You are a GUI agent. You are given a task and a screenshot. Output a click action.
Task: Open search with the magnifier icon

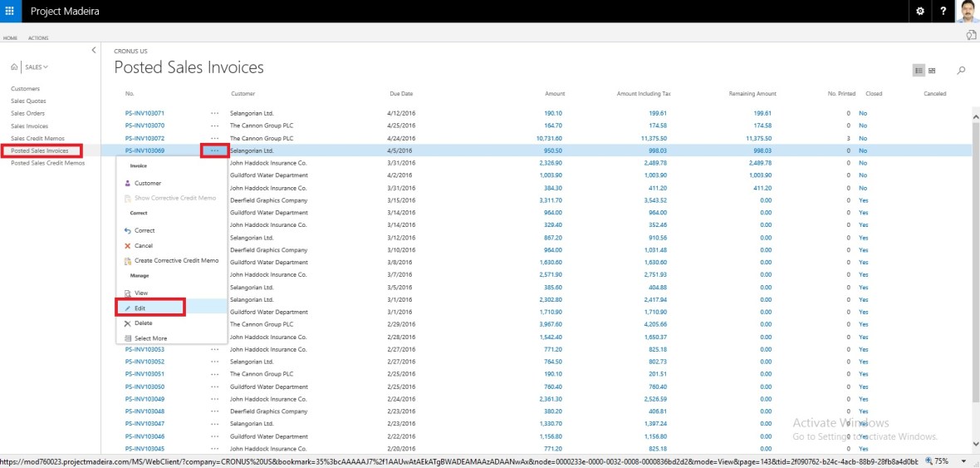[x=961, y=71]
